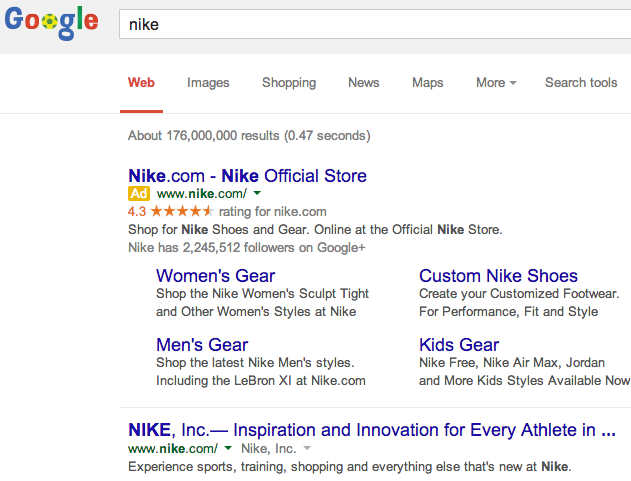Go to the Men's Gear sitelink

[202, 345]
